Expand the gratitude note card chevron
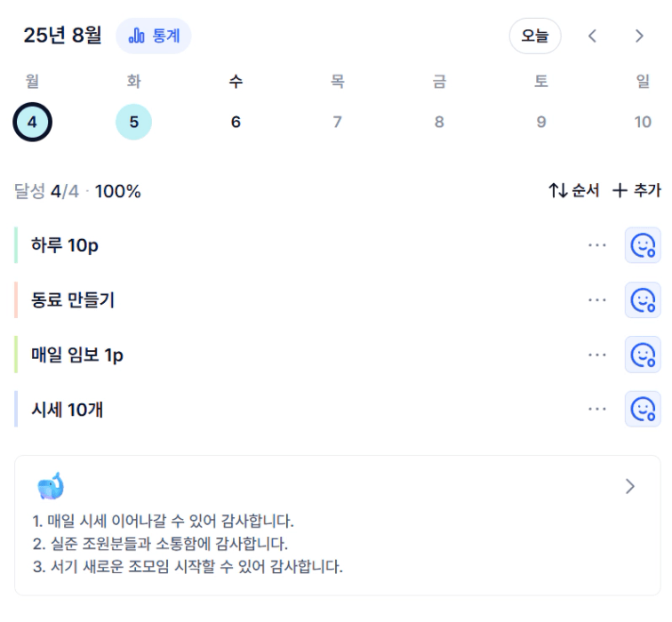Image resolution: width=672 pixels, height=622 pixels. (629, 486)
